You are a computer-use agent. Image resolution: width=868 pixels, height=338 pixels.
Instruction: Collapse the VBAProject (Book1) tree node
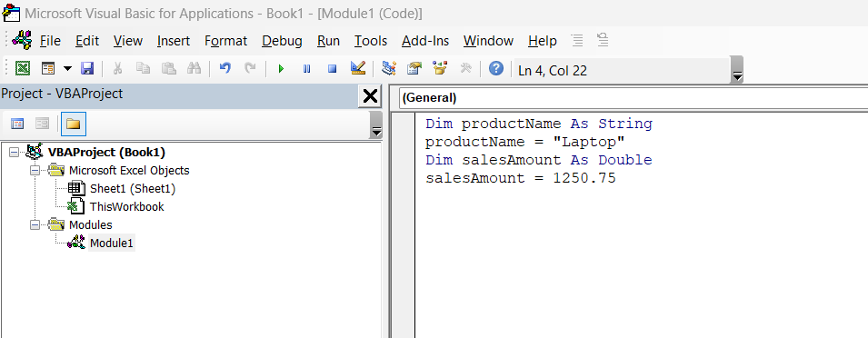pyautogui.click(x=14, y=152)
